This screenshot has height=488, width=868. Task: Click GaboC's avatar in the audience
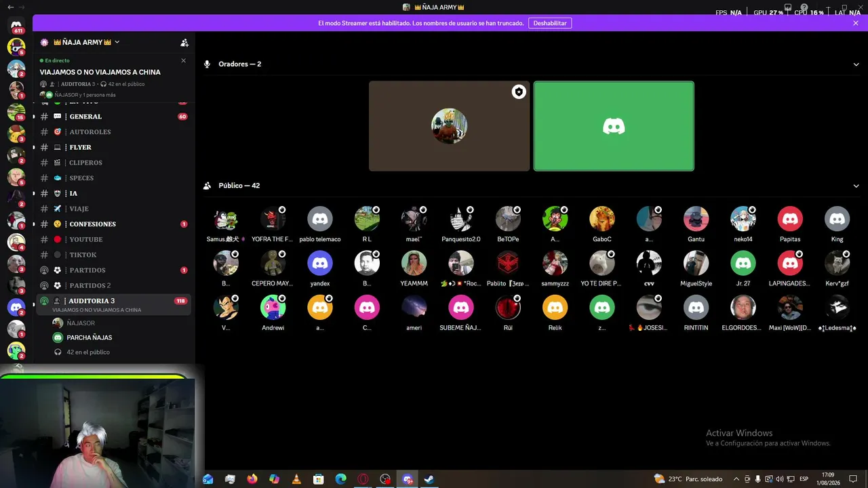point(602,219)
